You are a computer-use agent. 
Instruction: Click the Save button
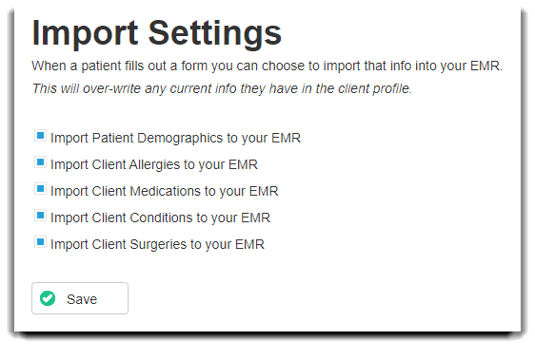(80, 298)
